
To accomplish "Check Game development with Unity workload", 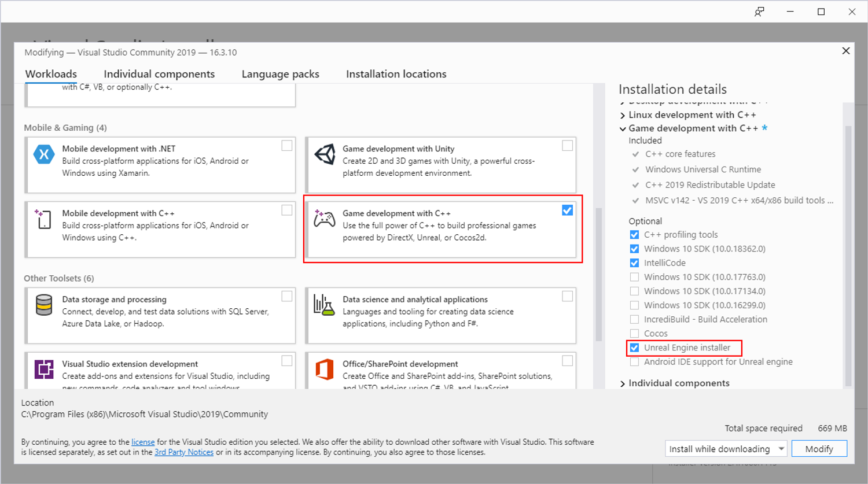I will pyautogui.click(x=568, y=146).
